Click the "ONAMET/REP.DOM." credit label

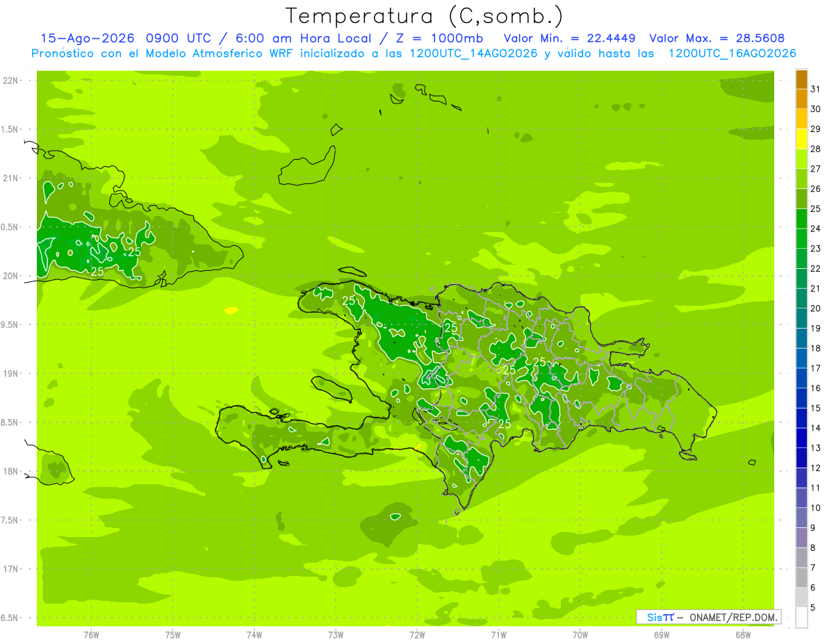point(733,617)
